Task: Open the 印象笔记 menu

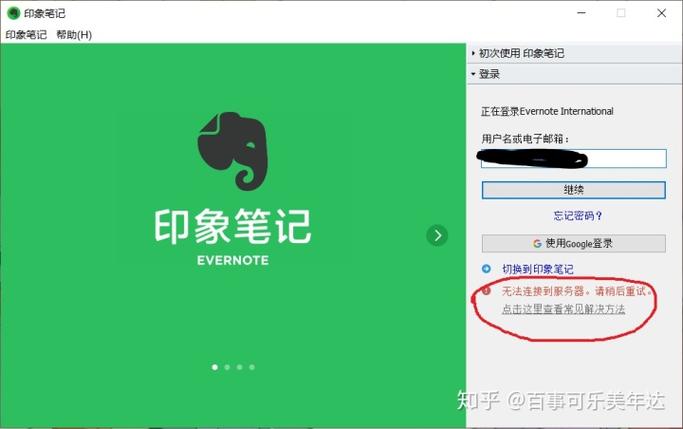Action: pyautogui.click(x=26, y=35)
